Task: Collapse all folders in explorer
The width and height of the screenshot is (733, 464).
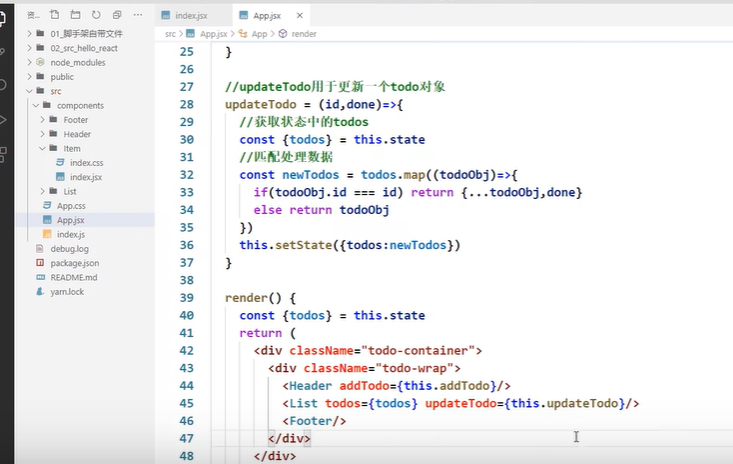Action: click(117, 15)
